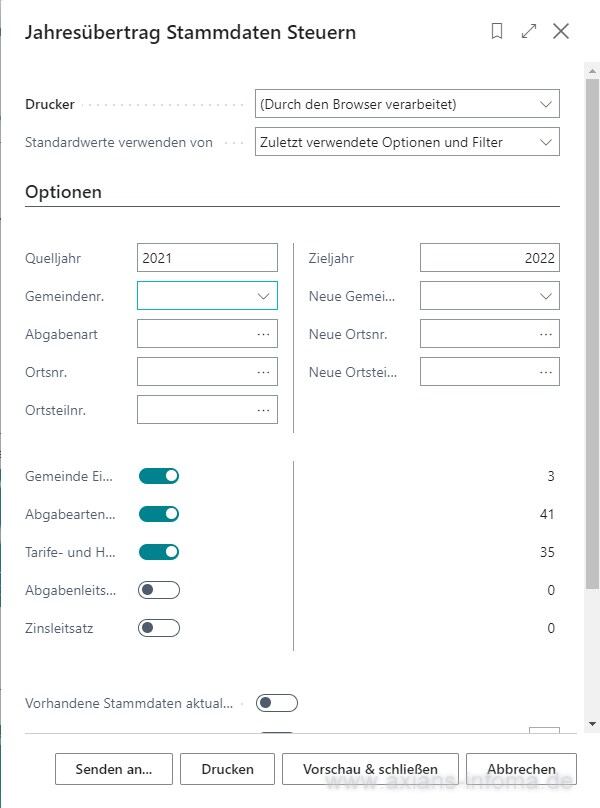Open the Abgabenart lookup via the ellipsis icon
Viewport: 600px width, 808px height.
click(x=263, y=334)
